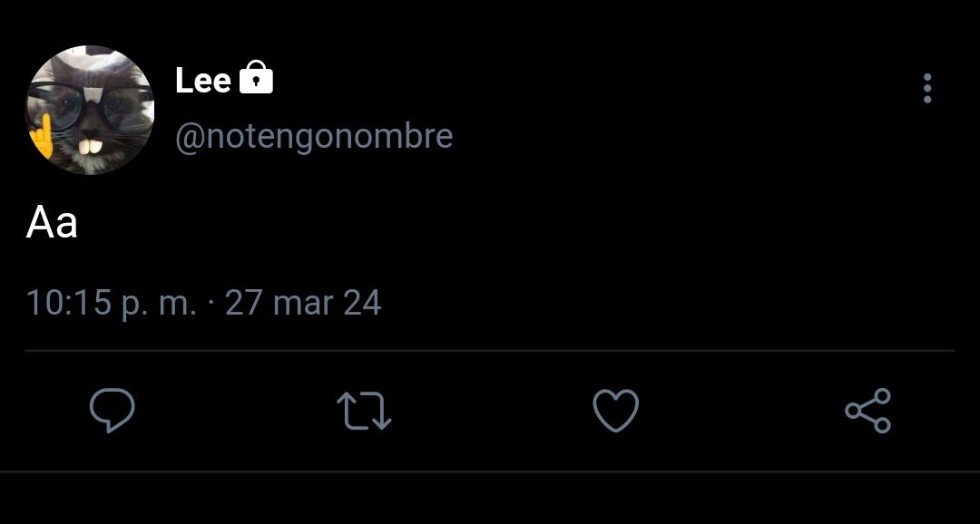Image resolution: width=980 pixels, height=524 pixels.
Task: Click the dot separator between time and date
Action: point(211,304)
